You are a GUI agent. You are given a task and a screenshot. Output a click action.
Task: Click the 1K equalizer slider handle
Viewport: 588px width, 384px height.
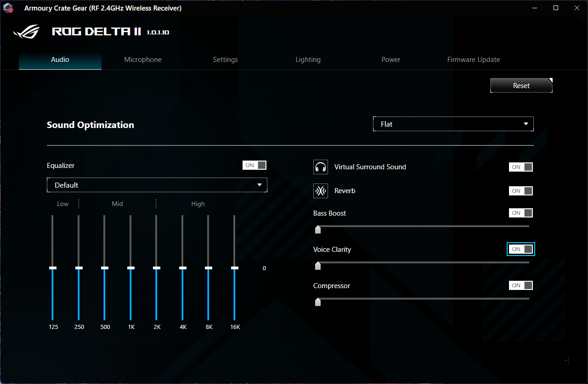point(131,267)
